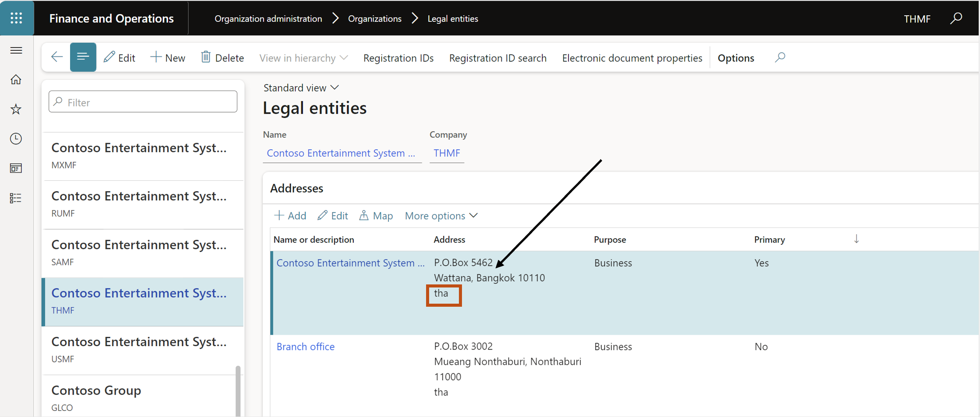Open Registration ID search

click(x=498, y=58)
